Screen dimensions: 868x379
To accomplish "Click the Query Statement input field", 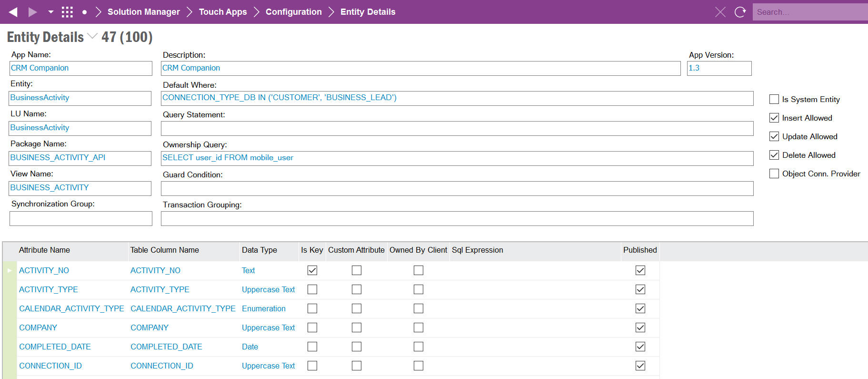I will 457,128.
